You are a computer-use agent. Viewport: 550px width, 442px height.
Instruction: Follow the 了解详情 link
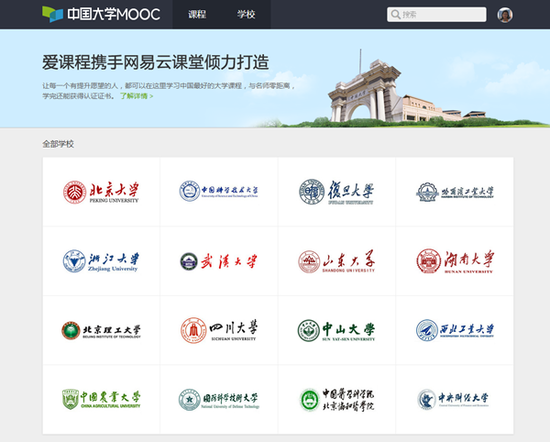(137, 96)
